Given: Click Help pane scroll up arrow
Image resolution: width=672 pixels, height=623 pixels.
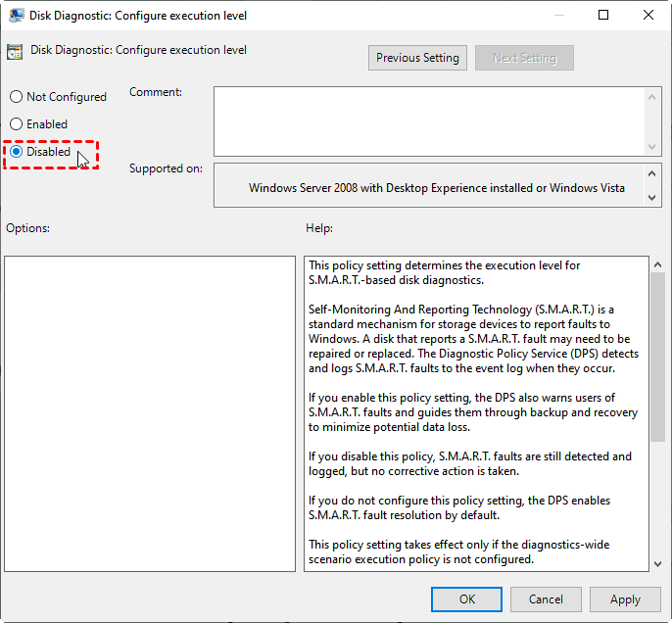Looking at the screenshot, I should 657,264.
